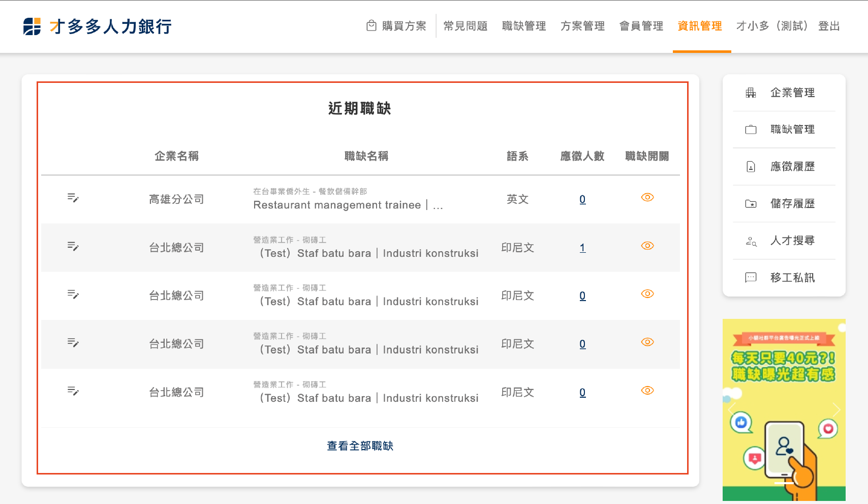Click the edit icon for 高雄分公司 row
This screenshot has height=504, width=868.
pyautogui.click(x=73, y=198)
